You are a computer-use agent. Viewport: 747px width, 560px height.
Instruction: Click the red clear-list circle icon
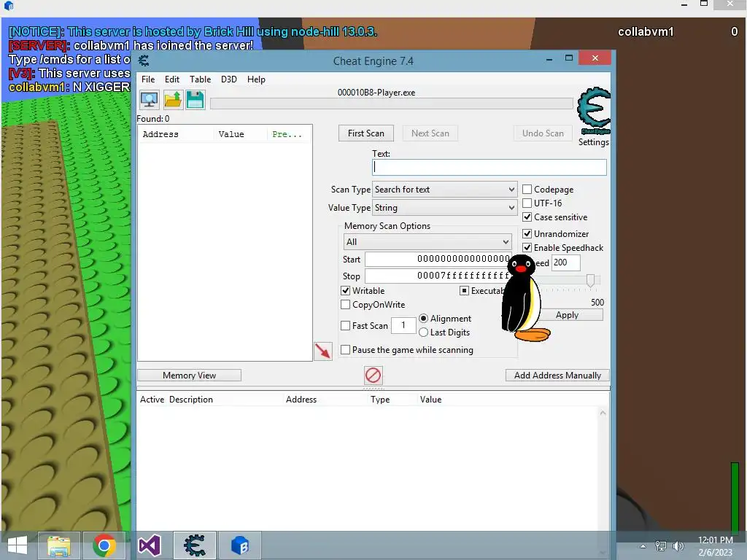tap(373, 376)
